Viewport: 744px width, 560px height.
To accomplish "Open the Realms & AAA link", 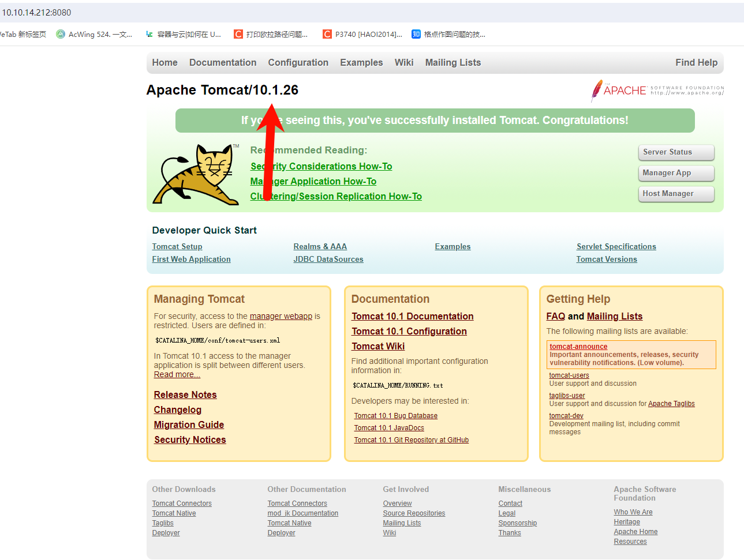I will click(320, 246).
